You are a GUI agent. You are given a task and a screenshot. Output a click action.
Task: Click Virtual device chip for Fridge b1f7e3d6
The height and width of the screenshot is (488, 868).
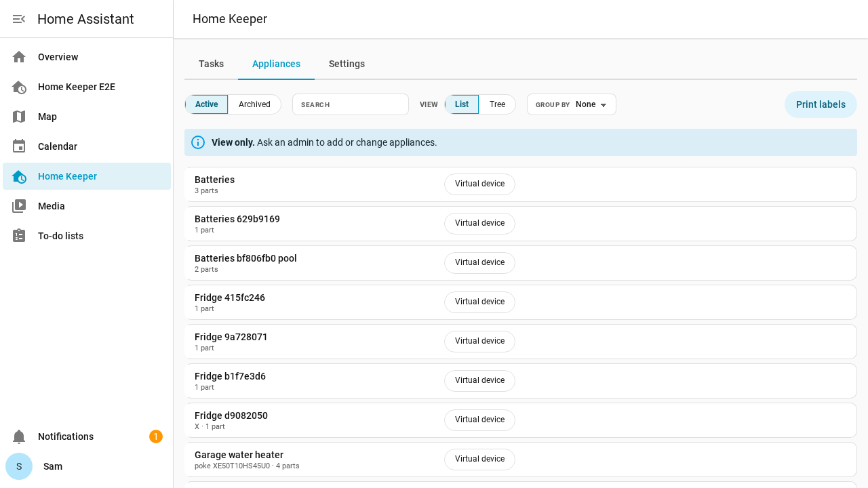tap(479, 380)
